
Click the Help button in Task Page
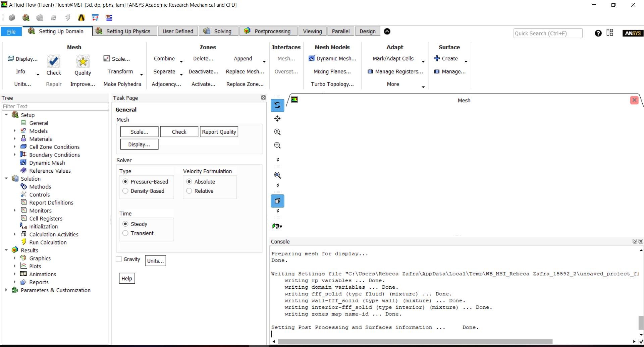[x=127, y=278]
